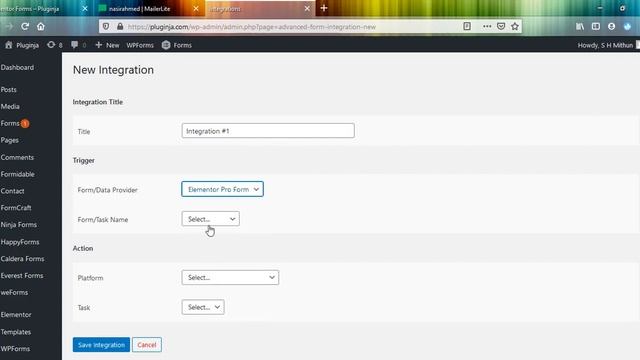Open a new browser tab with plus
Image resolution: width=640 pixels, height=360 pixels.
click(x=324, y=8)
